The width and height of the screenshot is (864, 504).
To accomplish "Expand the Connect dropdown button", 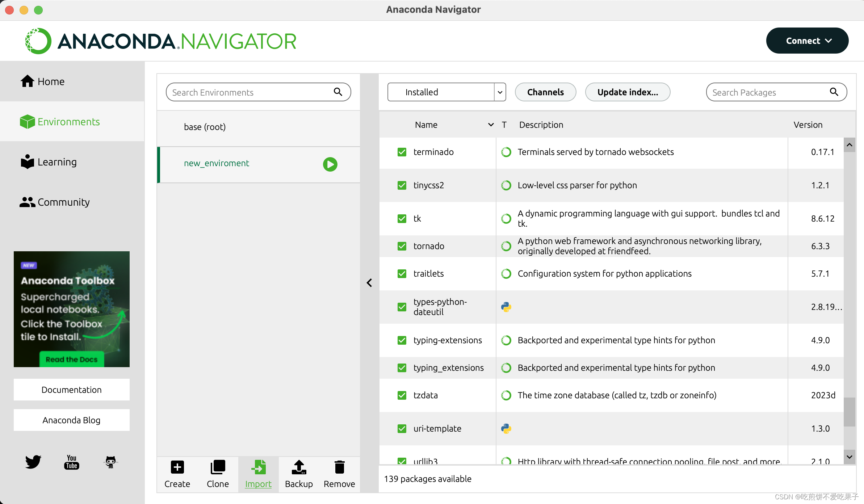I will pos(807,41).
